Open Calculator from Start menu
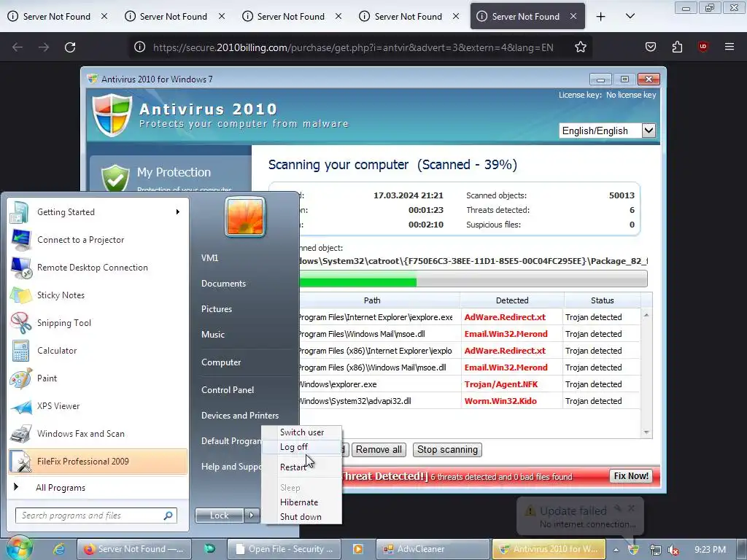 click(x=98, y=351)
